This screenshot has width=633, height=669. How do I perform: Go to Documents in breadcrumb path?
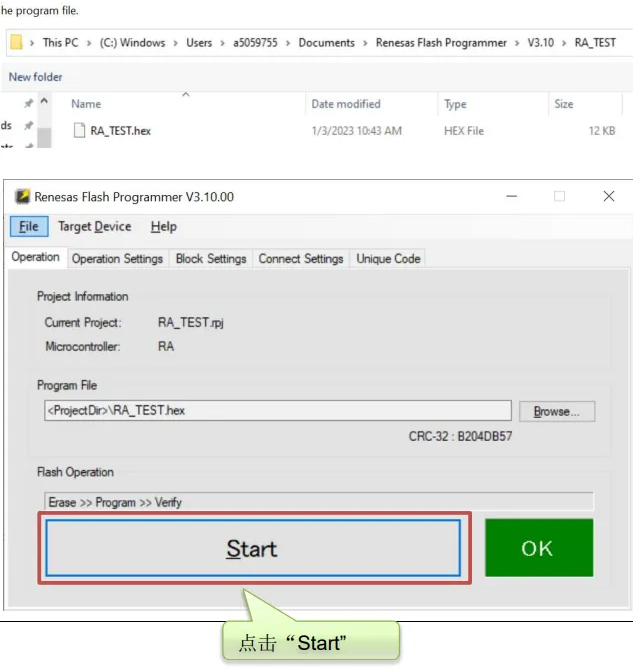point(326,43)
